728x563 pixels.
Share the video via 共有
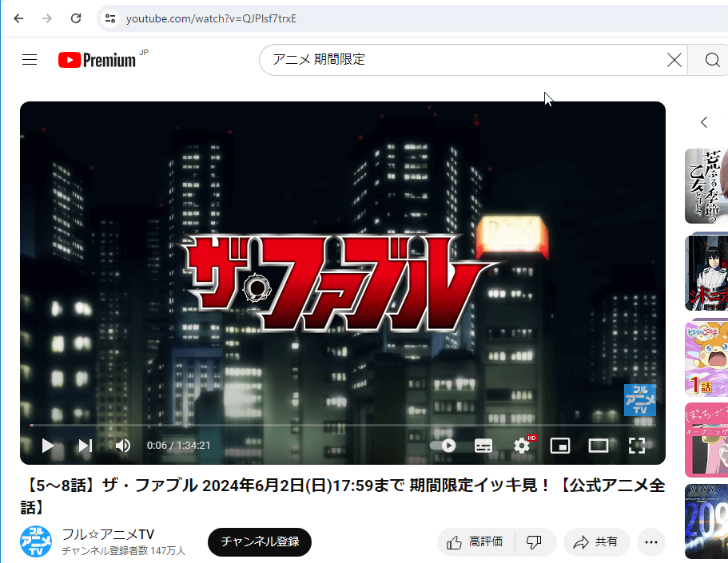596,542
